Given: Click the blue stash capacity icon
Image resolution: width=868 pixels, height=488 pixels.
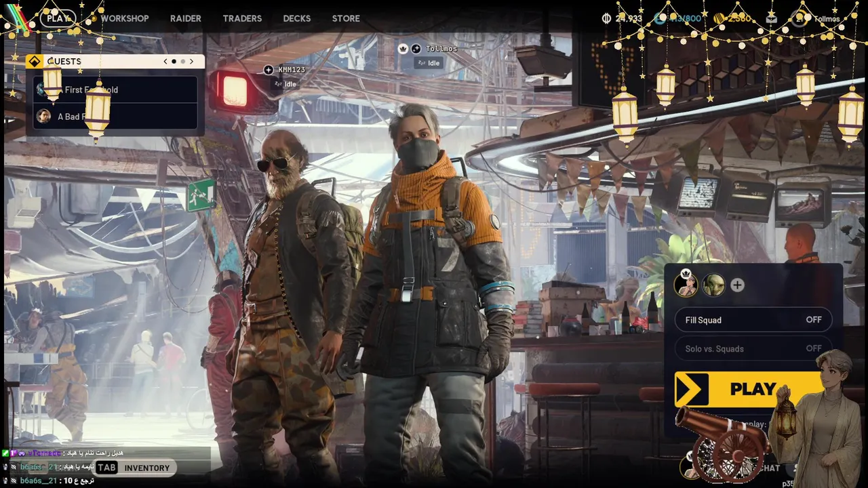Looking at the screenshot, I should [x=660, y=18].
